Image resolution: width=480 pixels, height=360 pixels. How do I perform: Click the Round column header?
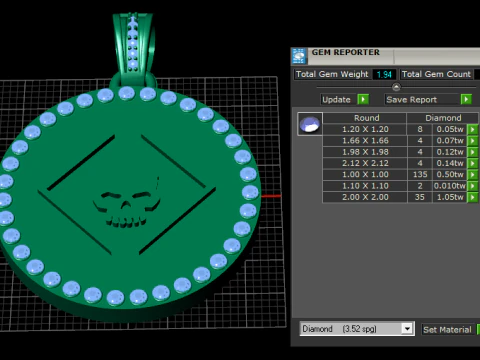pyautogui.click(x=365, y=118)
